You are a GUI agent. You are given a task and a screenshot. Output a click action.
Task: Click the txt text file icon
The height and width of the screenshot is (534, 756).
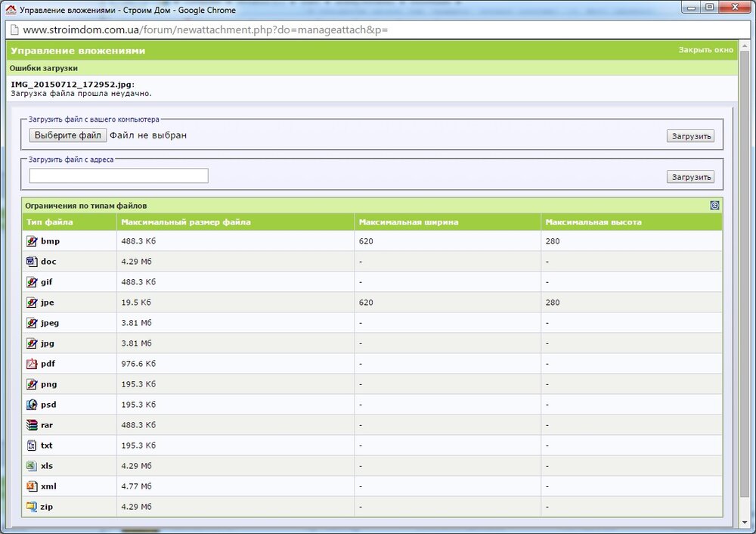click(32, 446)
